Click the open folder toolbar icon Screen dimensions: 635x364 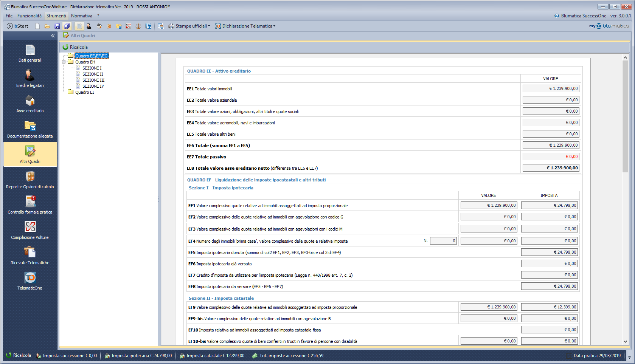click(x=47, y=26)
